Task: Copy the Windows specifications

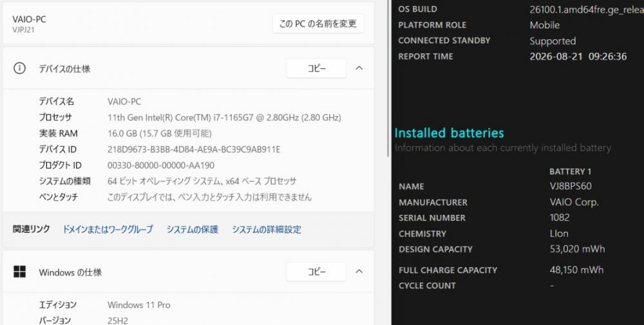Action: 316,272
